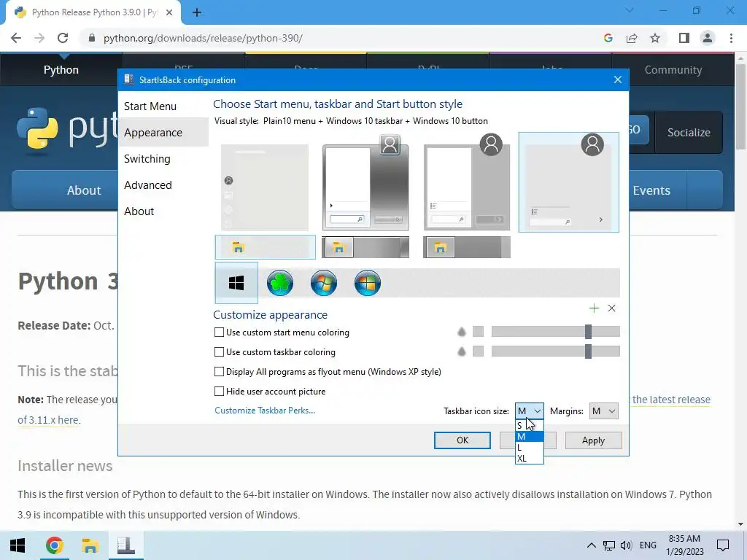
Task: Enable Use custom start menu coloring
Action: point(219,332)
